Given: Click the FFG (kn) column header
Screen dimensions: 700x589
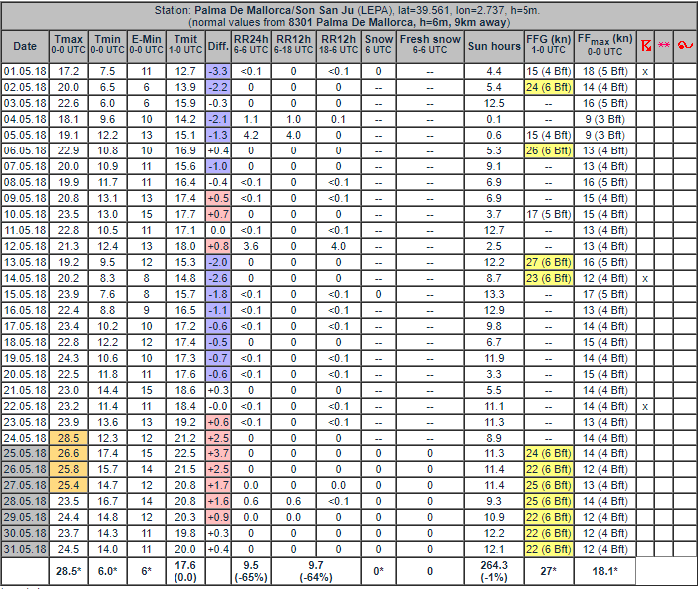Looking at the screenshot, I should (547, 46).
